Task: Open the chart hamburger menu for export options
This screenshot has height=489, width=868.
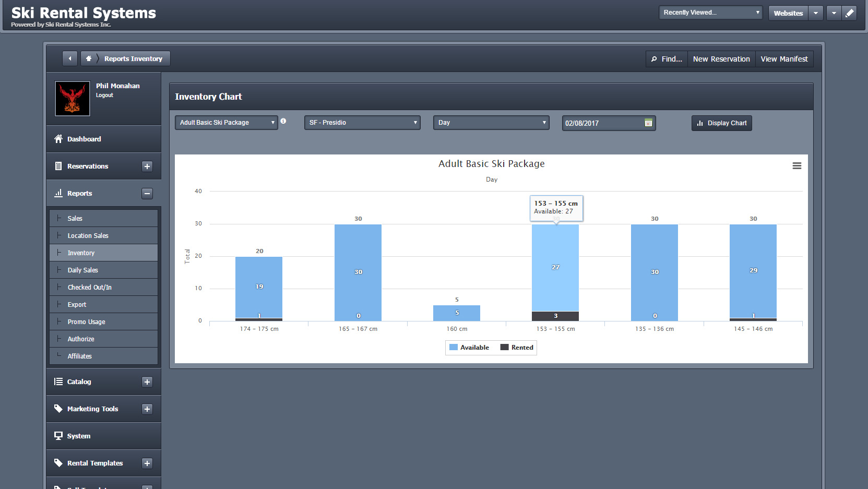Action: tap(797, 165)
